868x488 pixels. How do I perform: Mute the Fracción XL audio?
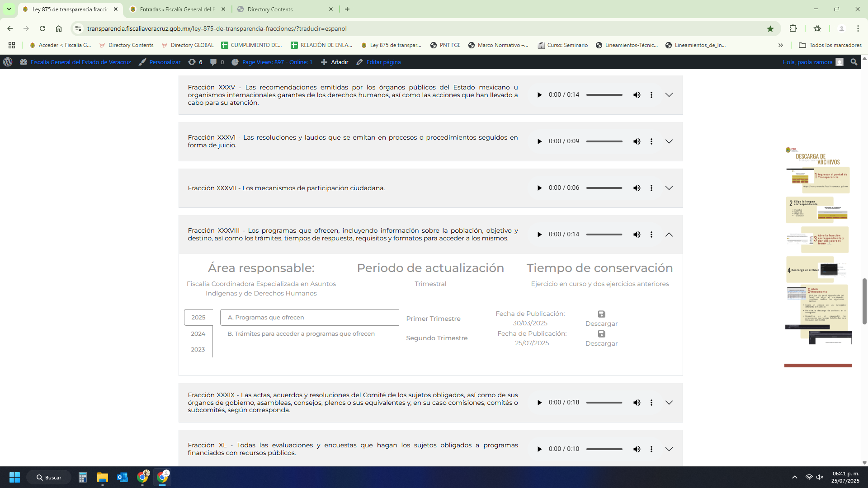coord(637,449)
